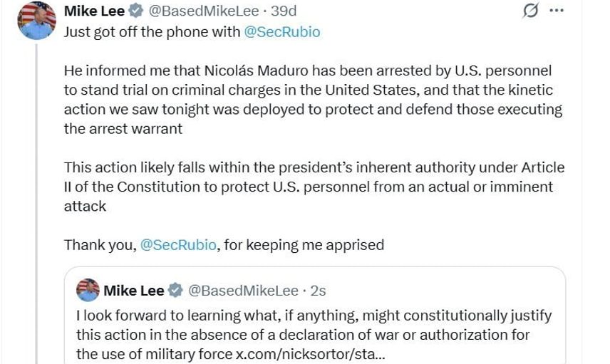Click the Mike Lee name in the quoted post

(133, 291)
